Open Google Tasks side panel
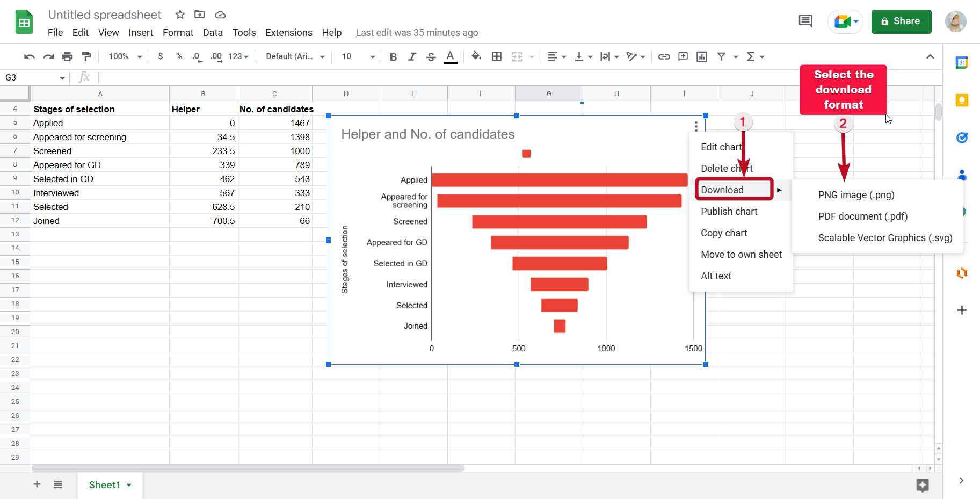This screenshot has width=980, height=499. pyautogui.click(x=962, y=138)
